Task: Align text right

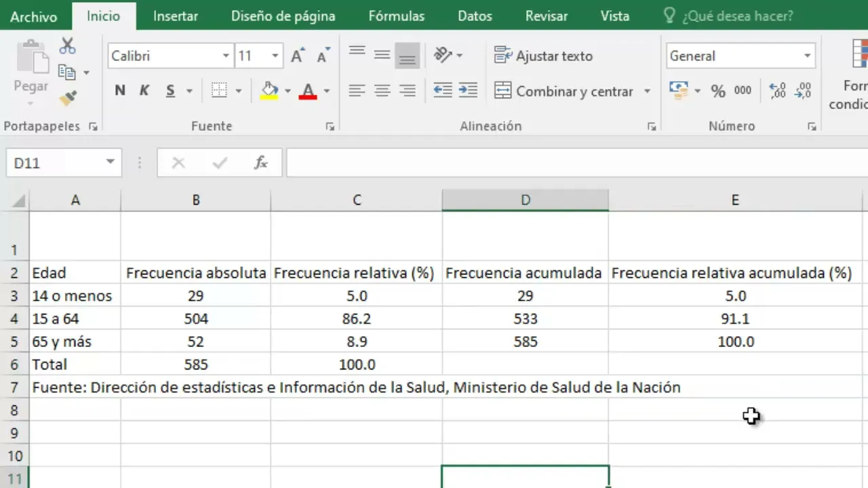Action: (407, 91)
